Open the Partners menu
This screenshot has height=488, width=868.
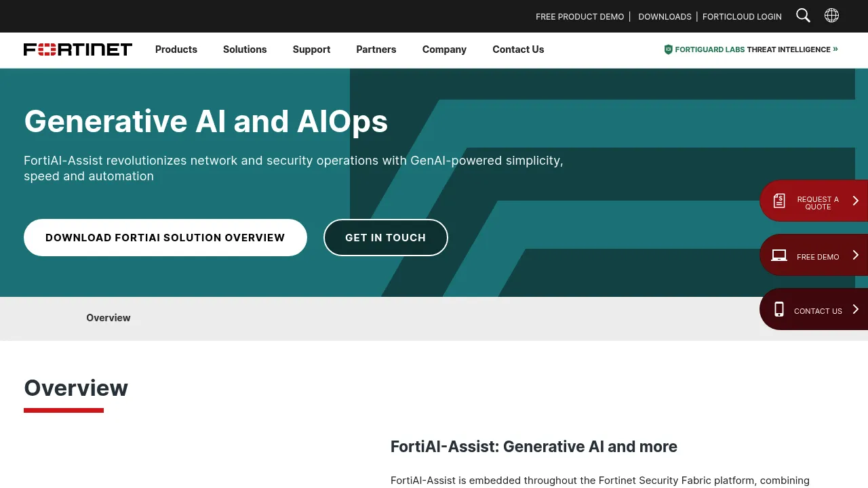point(376,49)
